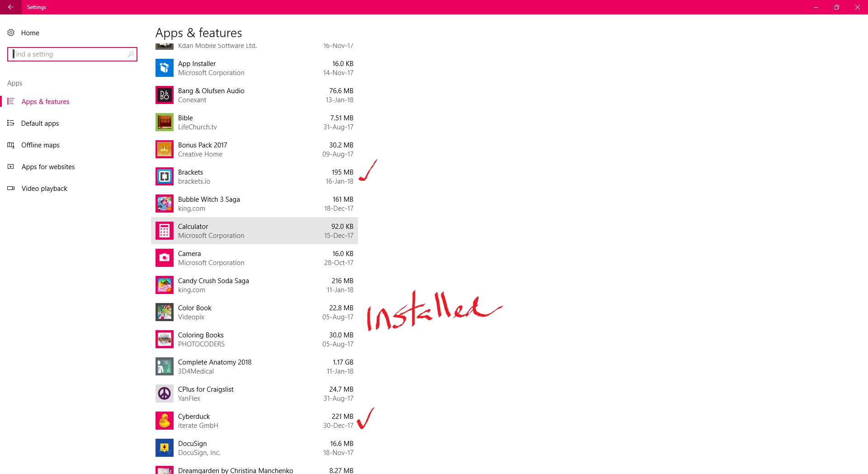Screen dimensions: 868x474
Task: Select Bubble Witch 3 Saga in the list
Action: pos(255,204)
